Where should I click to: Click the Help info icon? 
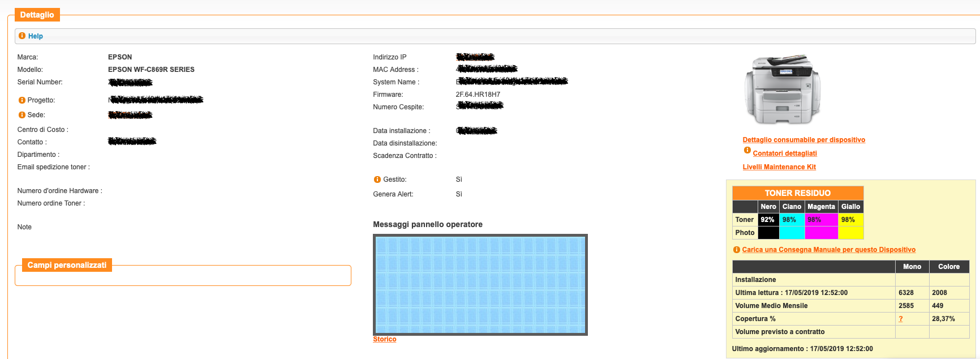click(22, 36)
